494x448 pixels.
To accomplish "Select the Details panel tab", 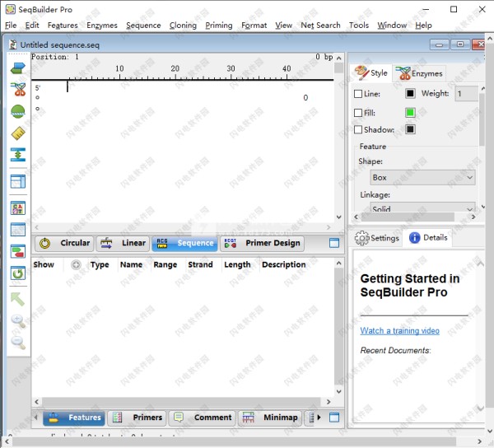I will pyautogui.click(x=428, y=238).
